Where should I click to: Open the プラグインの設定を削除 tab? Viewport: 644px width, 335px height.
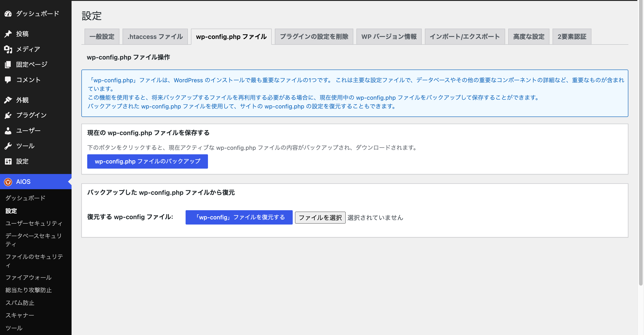click(314, 37)
